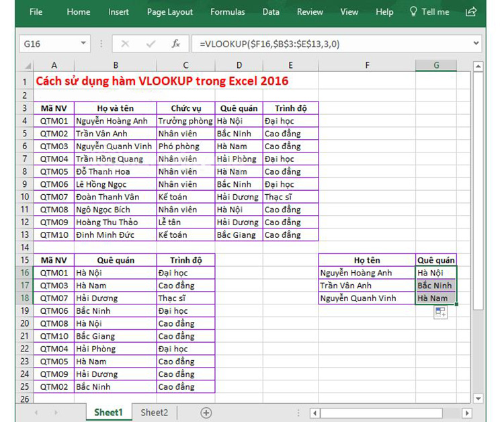Select column C header
The image size is (504, 422).
pyautogui.click(x=185, y=66)
